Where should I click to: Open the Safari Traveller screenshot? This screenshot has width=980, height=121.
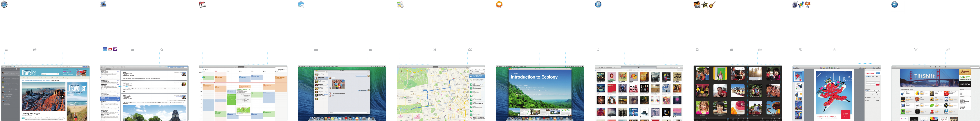45,93
